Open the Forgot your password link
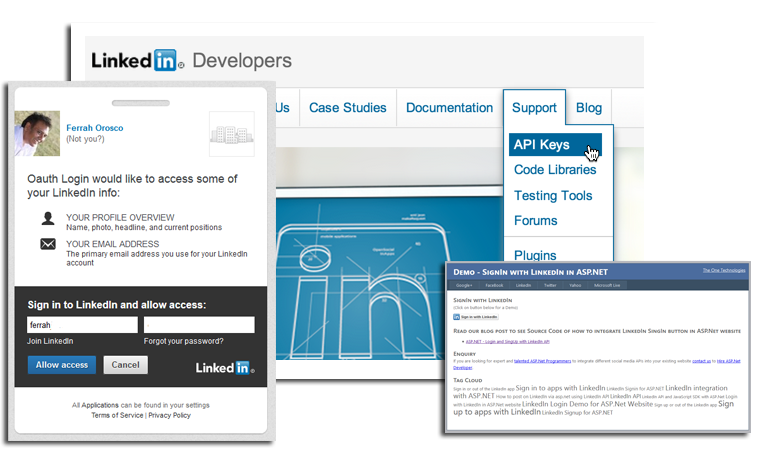This screenshot has width=764, height=463. click(199, 342)
